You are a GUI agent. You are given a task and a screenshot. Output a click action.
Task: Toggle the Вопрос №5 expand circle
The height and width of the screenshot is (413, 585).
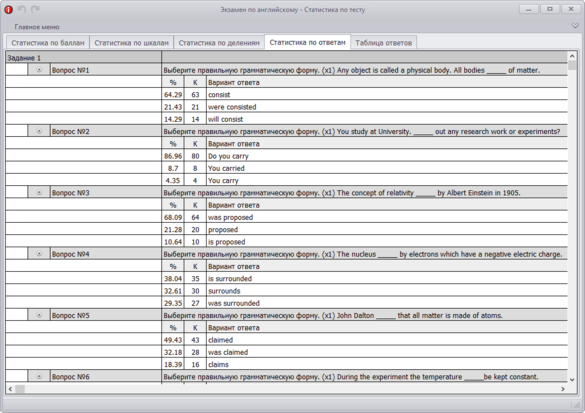pos(39,315)
